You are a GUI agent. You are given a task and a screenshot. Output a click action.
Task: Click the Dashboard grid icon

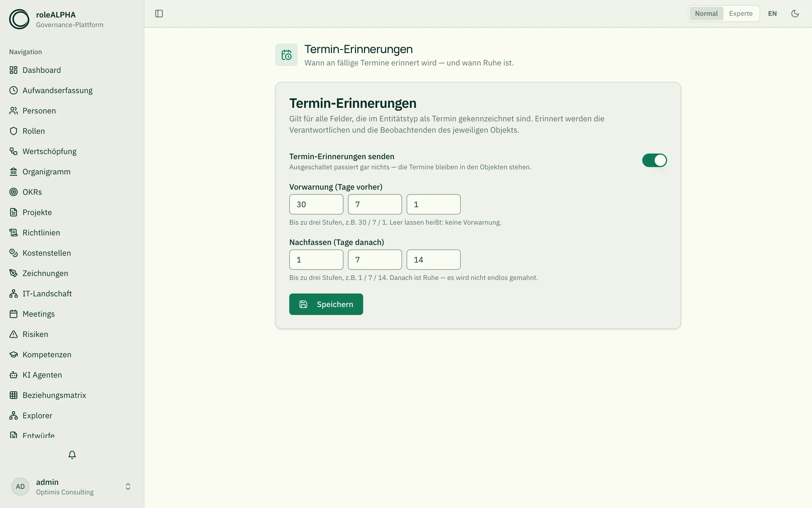[14, 70]
